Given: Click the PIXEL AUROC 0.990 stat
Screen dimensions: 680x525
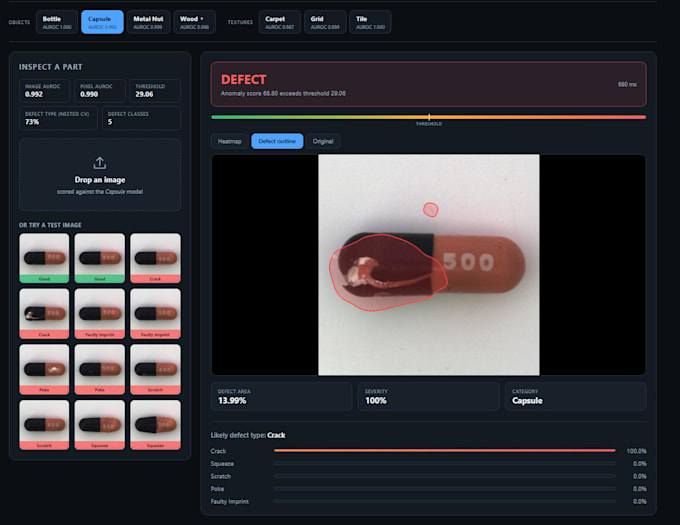Looking at the screenshot, I should [100, 90].
